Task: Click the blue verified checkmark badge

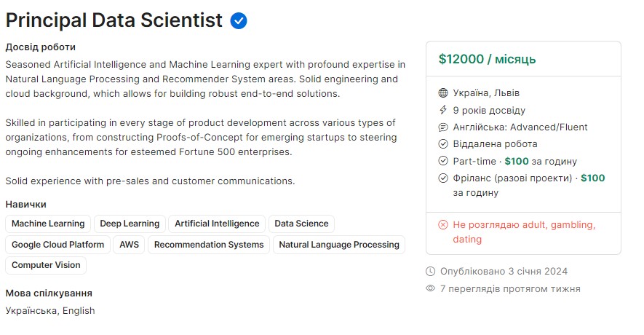Action: [238, 21]
